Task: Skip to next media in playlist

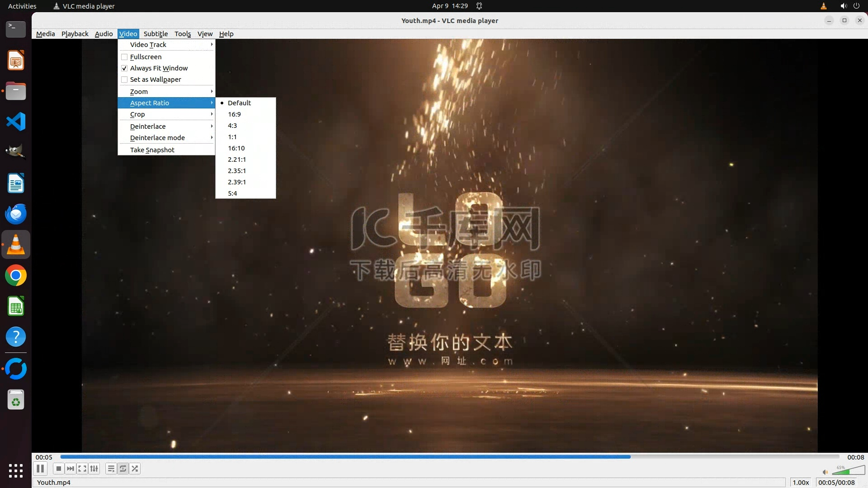Action: (71, 469)
